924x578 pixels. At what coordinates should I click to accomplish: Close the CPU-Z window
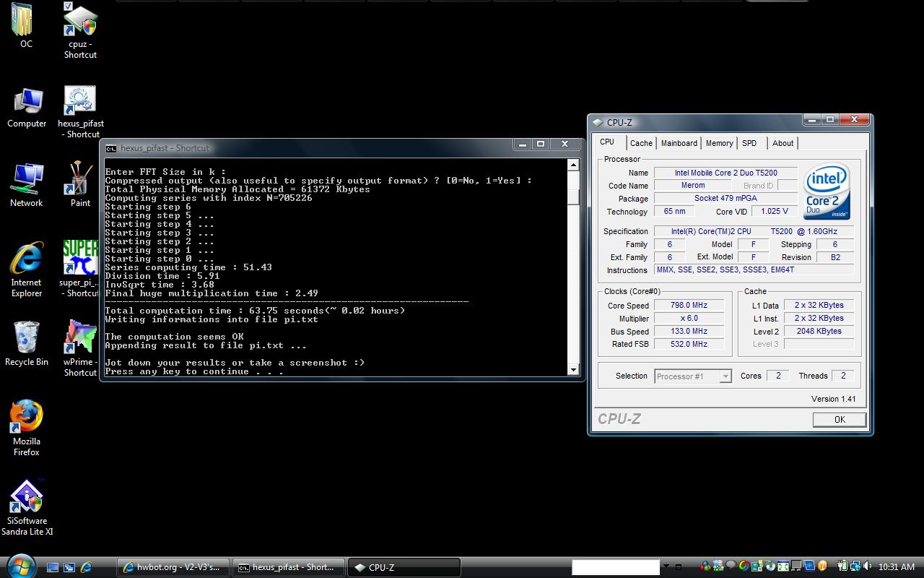(855, 119)
